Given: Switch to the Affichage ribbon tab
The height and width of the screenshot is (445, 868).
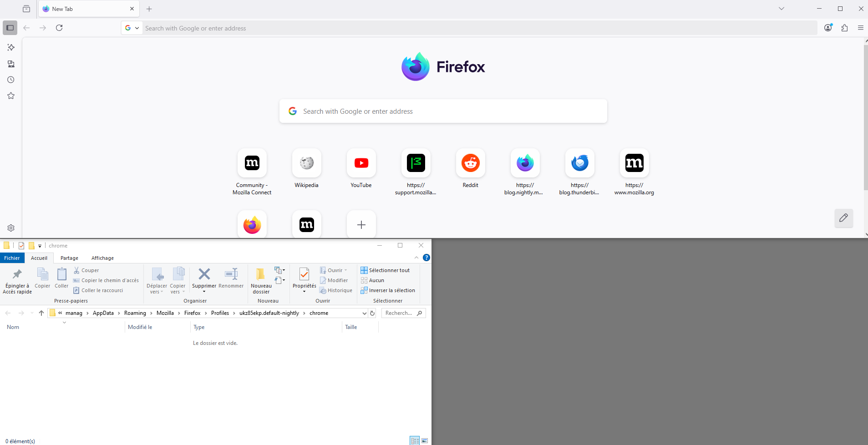Looking at the screenshot, I should [102, 258].
